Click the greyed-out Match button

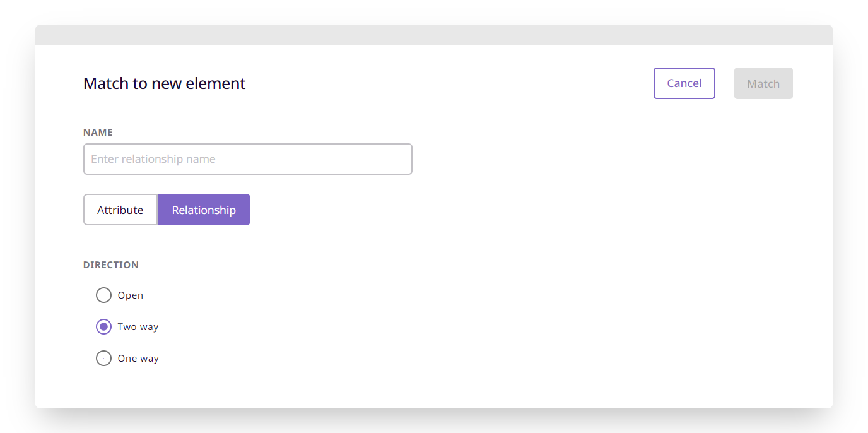(x=763, y=83)
